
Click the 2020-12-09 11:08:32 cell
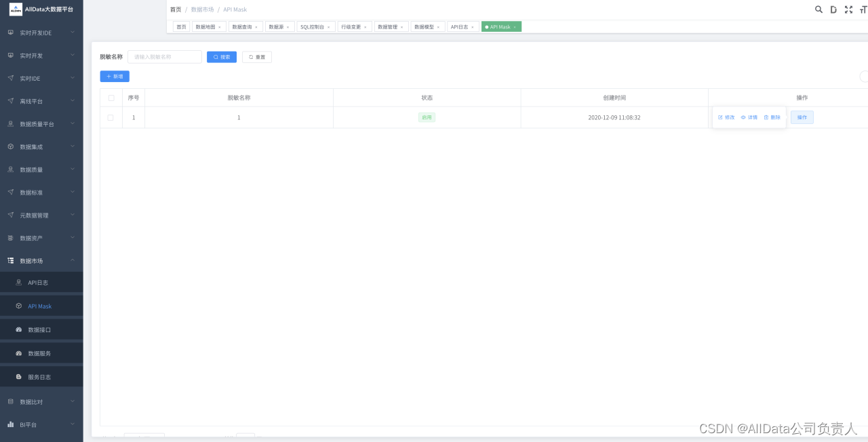tap(614, 117)
